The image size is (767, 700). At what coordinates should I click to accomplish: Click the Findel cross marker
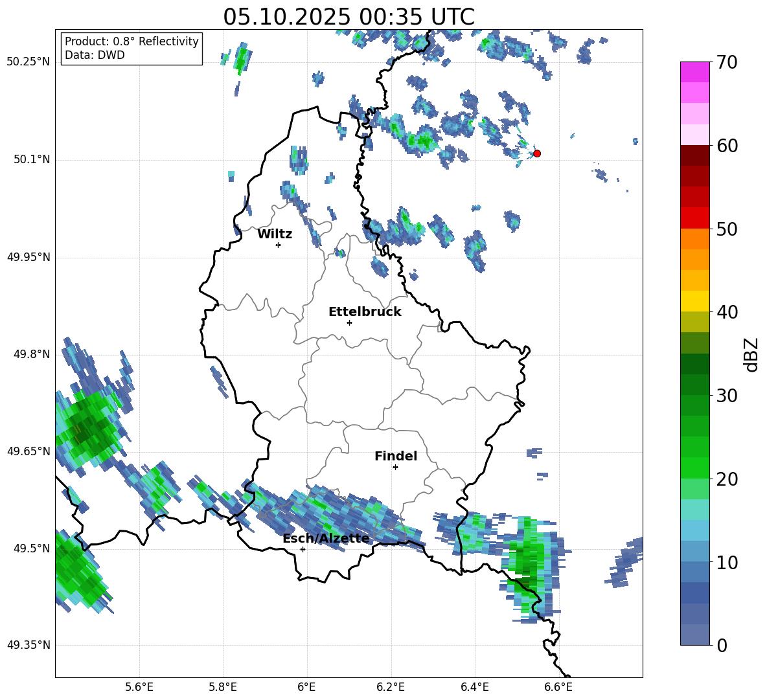[x=395, y=468]
